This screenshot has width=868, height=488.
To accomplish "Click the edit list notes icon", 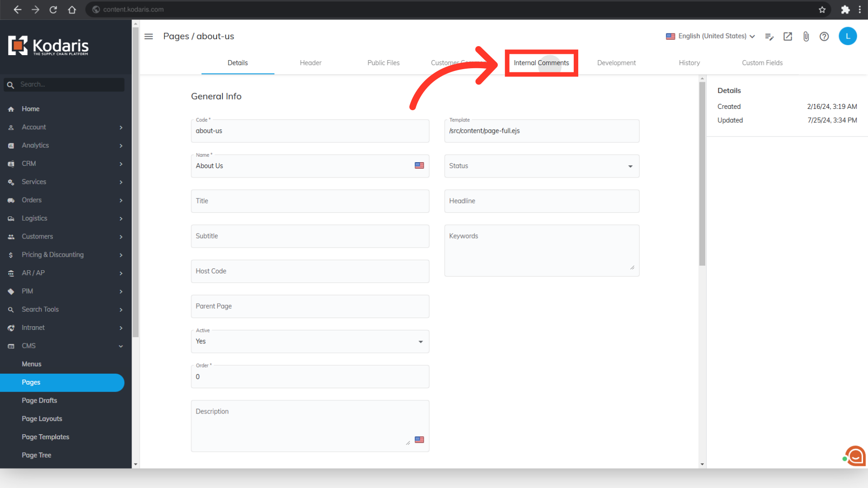I will tap(769, 36).
